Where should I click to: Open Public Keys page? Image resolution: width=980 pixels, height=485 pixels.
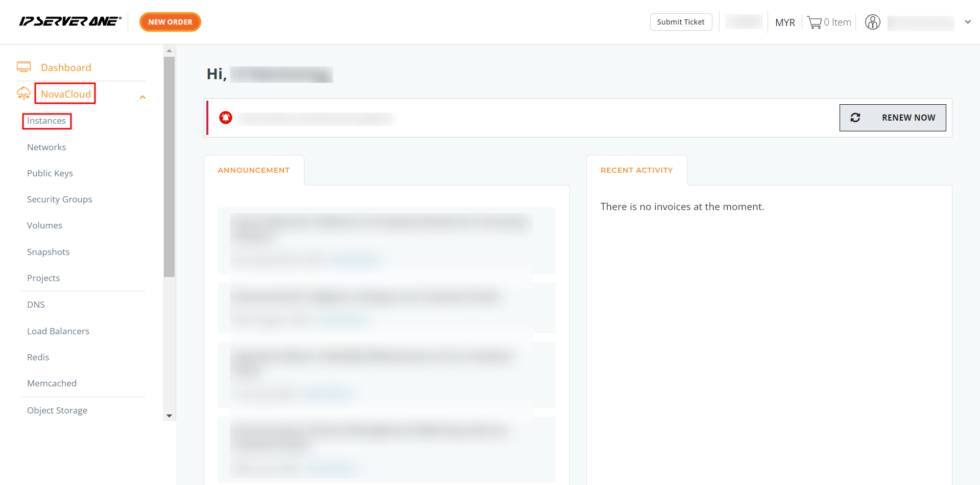coord(50,173)
